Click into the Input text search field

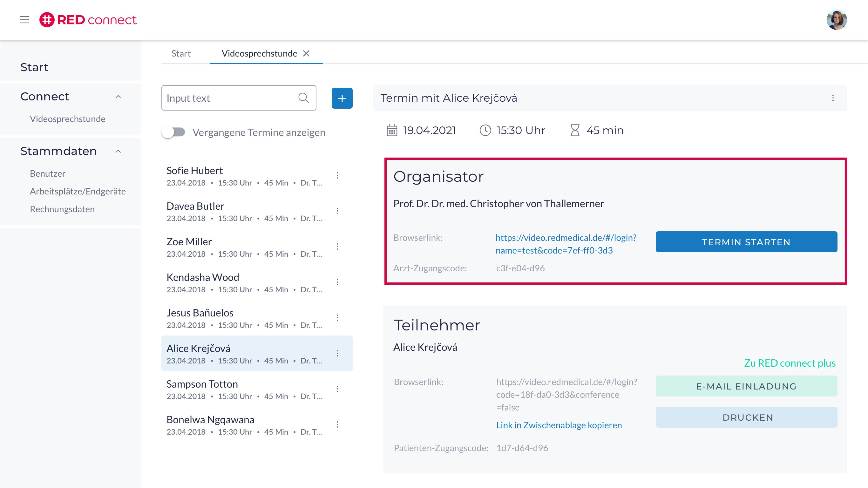tap(229, 98)
